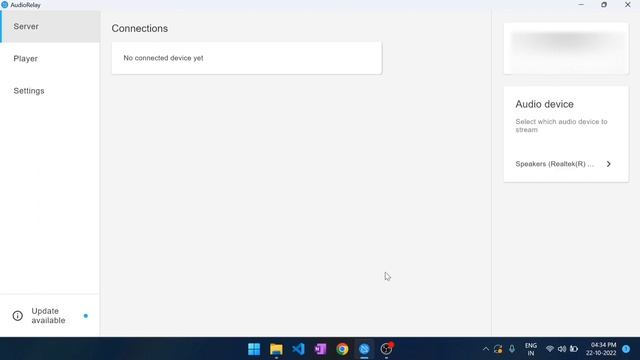Click the info icon beside Update available
Image resolution: width=640 pixels, height=360 pixels.
pyautogui.click(x=18, y=316)
